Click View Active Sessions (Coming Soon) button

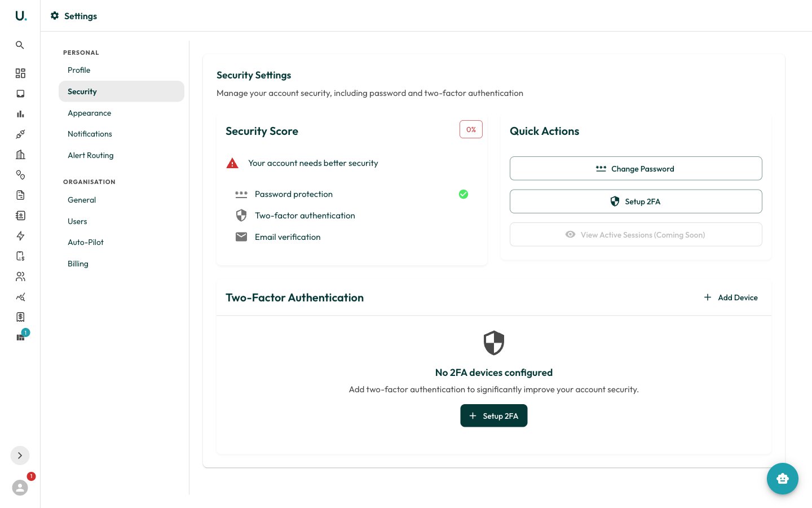click(x=636, y=235)
